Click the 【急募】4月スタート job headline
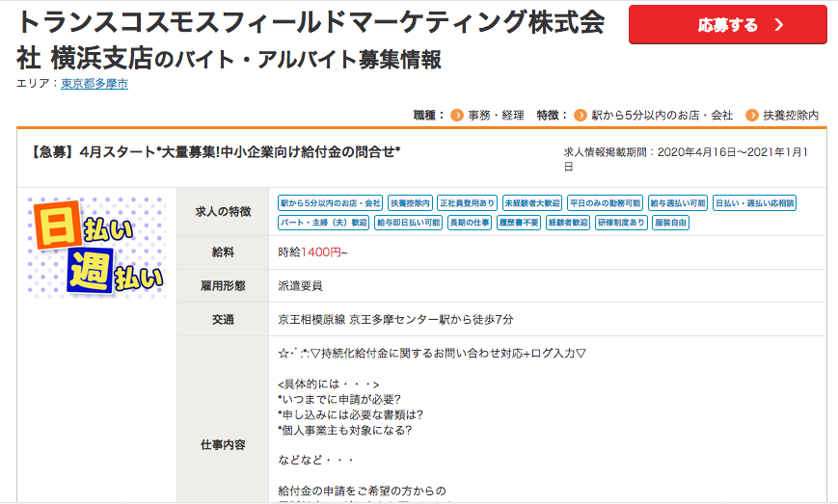838x504 pixels. click(x=214, y=152)
